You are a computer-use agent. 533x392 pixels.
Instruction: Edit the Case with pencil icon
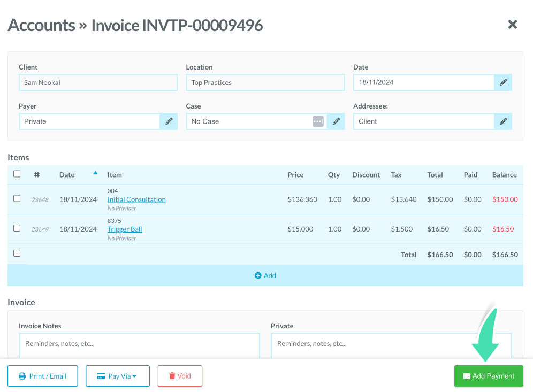pos(336,121)
